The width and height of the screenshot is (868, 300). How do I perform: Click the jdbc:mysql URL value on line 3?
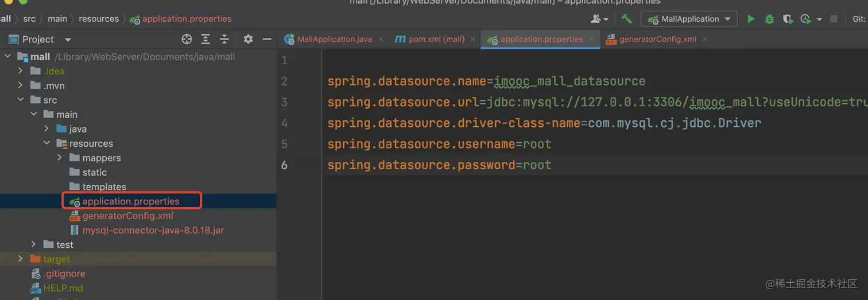(x=677, y=102)
